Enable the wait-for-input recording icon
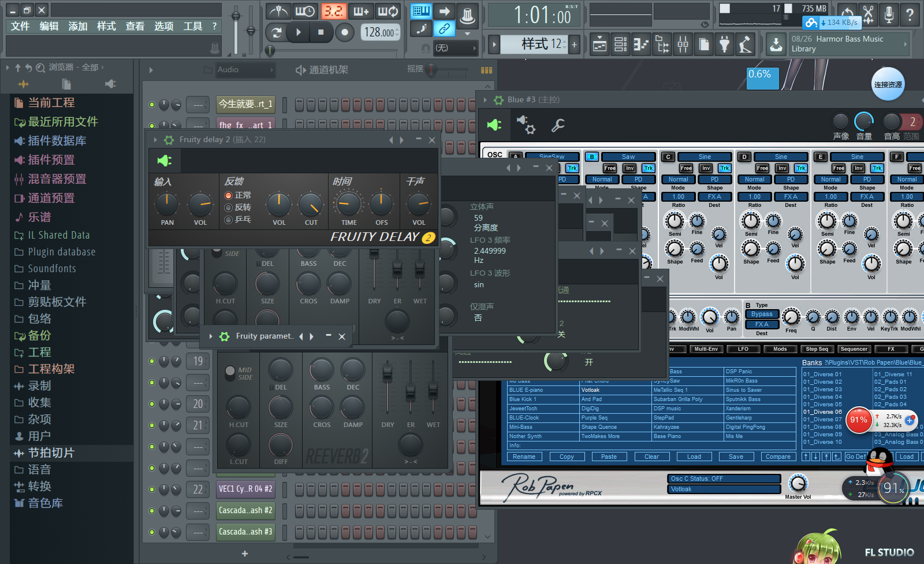Viewport: 924px width, 564px height. [305, 12]
